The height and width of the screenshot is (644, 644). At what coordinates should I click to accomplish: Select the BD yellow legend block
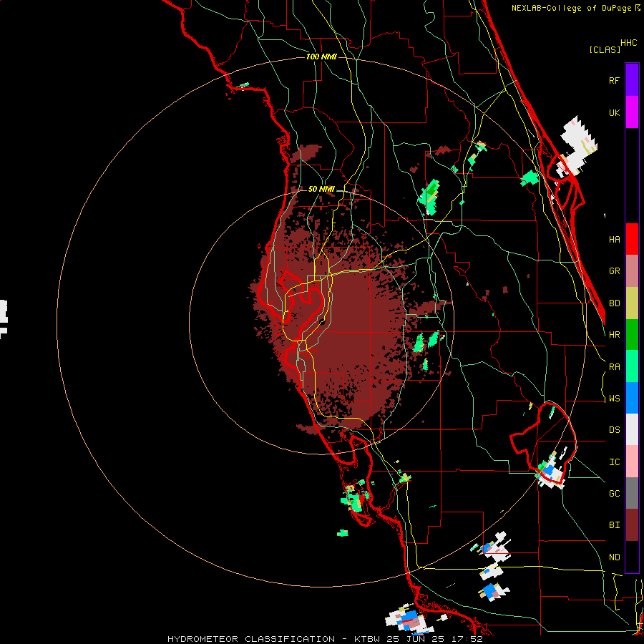pyautogui.click(x=632, y=303)
